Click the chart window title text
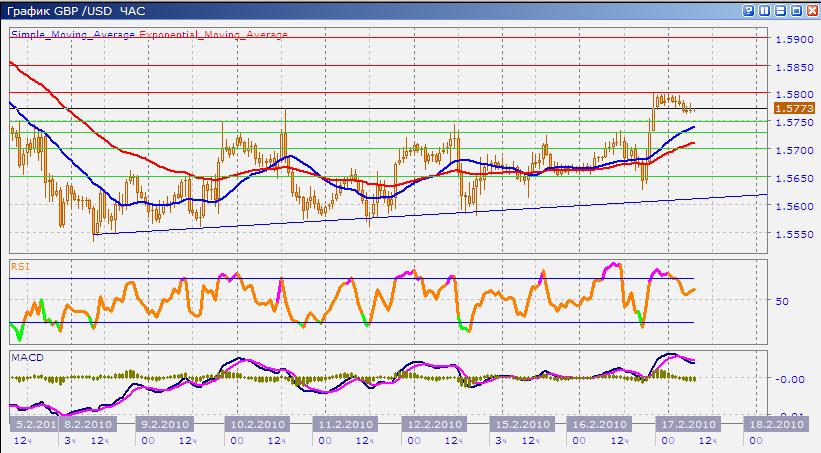The width and height of the screenshot is (821, 453). [x=76, y=10]
